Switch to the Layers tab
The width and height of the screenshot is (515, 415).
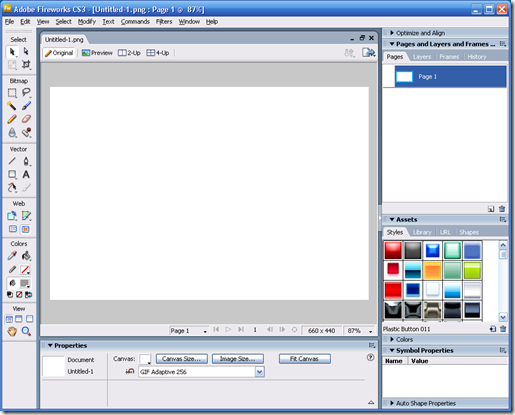[x=422, y=57]
